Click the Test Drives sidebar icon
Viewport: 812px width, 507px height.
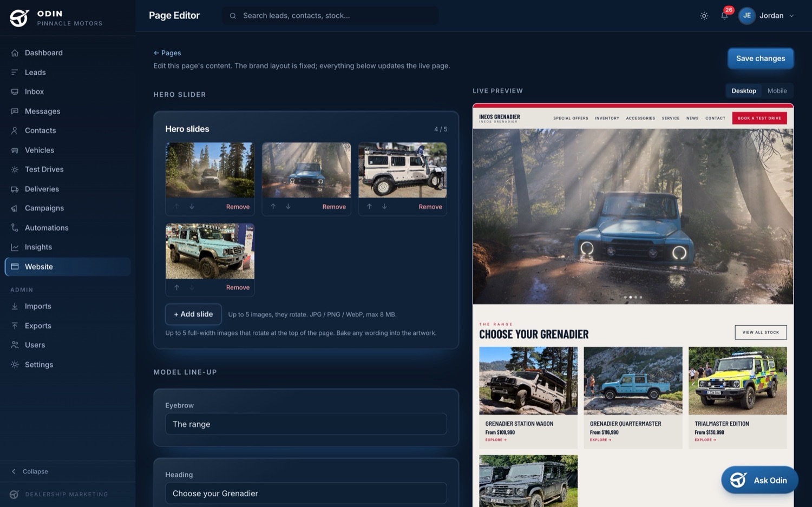[x=15, y=169]
